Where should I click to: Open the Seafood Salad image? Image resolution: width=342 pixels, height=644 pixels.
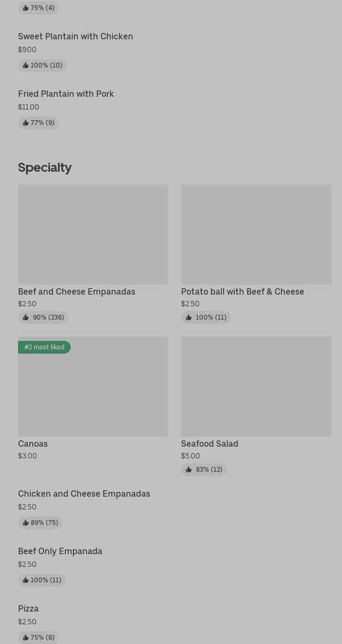pyautogui.click(x=256, y=386)
